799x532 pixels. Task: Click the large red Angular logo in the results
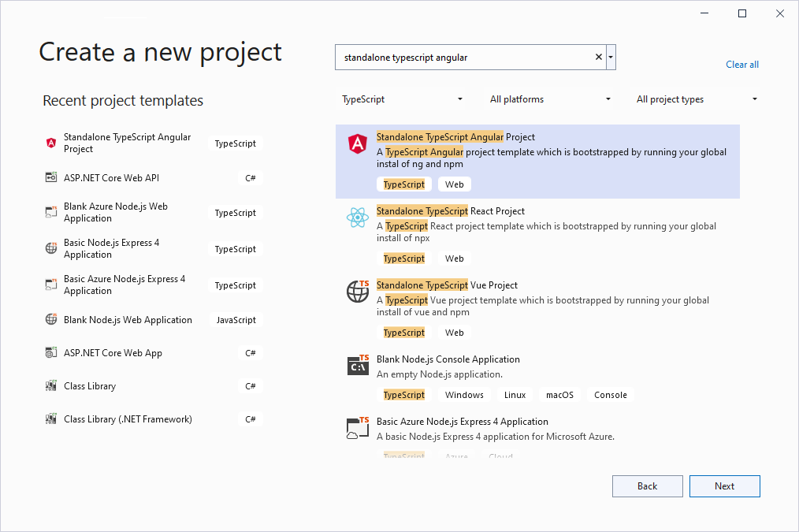tap(358, 143)
